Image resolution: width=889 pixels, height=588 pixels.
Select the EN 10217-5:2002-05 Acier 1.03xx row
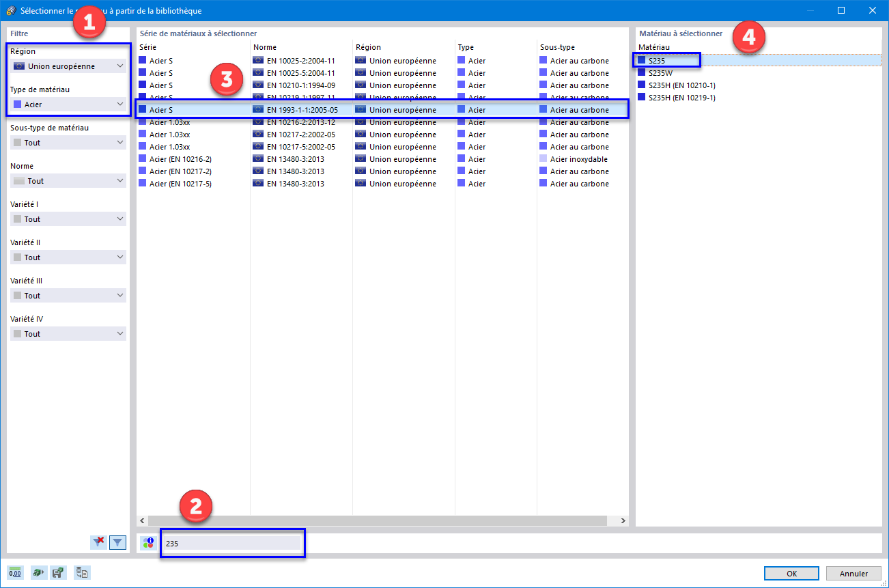[x=382, y=147]
